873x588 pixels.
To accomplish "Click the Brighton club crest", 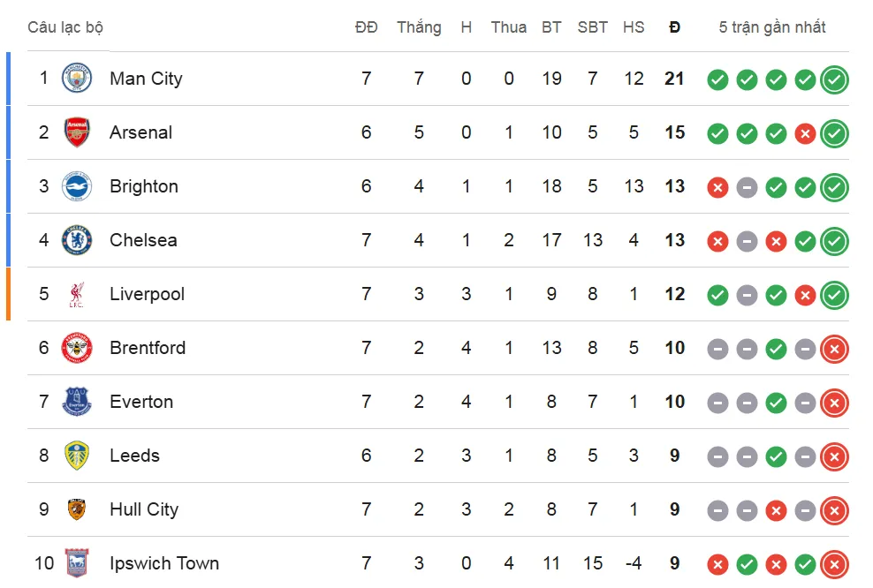I will click(77, 185).
